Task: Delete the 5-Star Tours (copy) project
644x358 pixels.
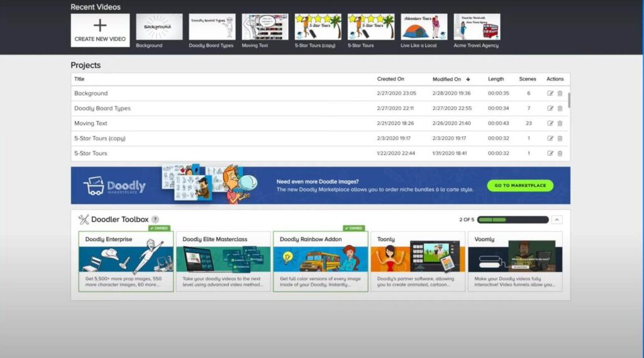Action: point(560,138)
